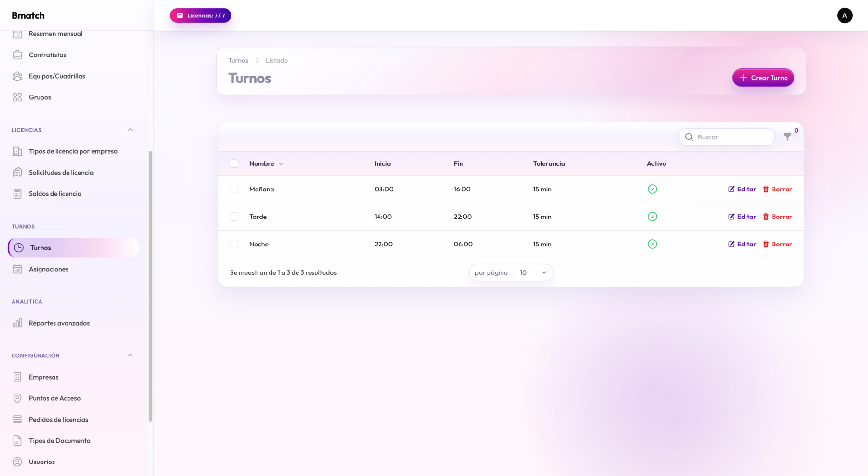Screen dimensions: 868x476
Task: Click the Solicitudes de licencia clipboard icon
Action: pos(17,173)
